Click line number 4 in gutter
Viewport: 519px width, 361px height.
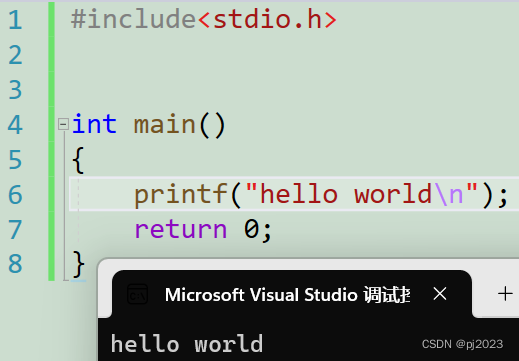pyautogui.click(x=15, y=125)
